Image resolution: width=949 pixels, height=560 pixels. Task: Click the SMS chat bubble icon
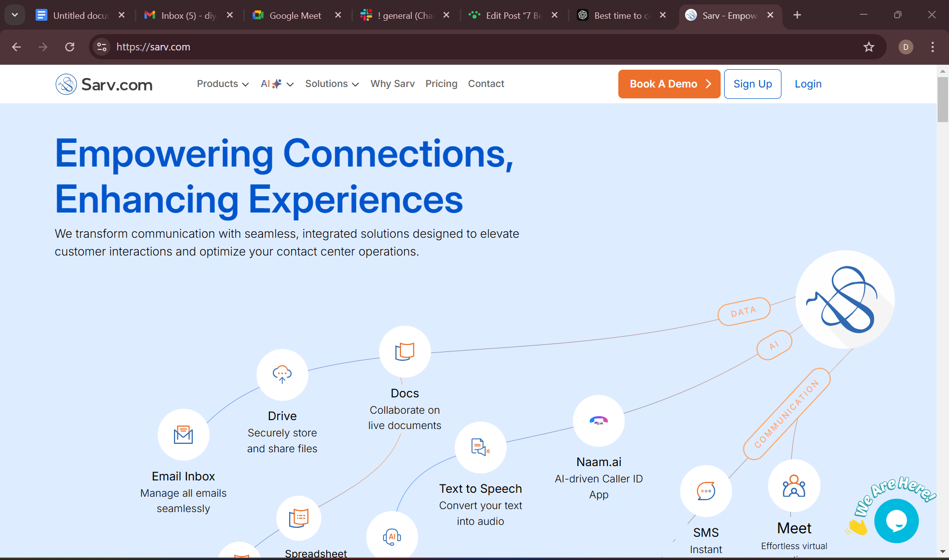click(706, 491)
